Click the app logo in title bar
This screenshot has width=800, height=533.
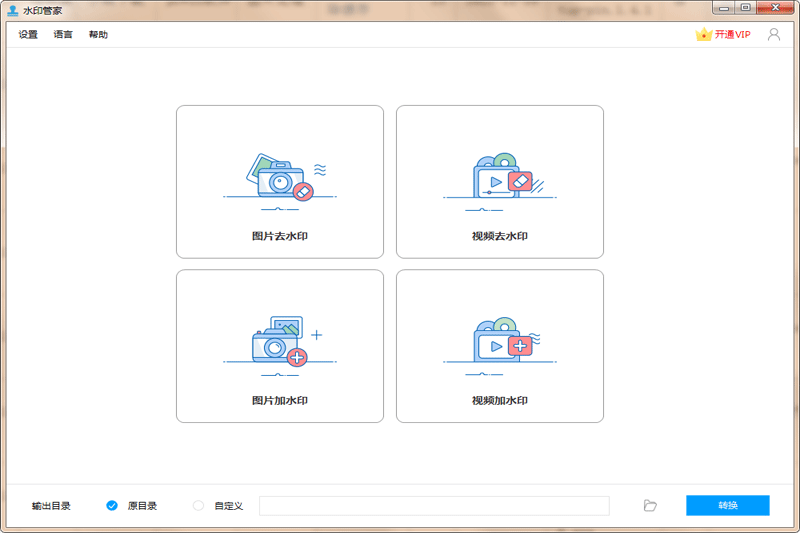click(12, 9)
